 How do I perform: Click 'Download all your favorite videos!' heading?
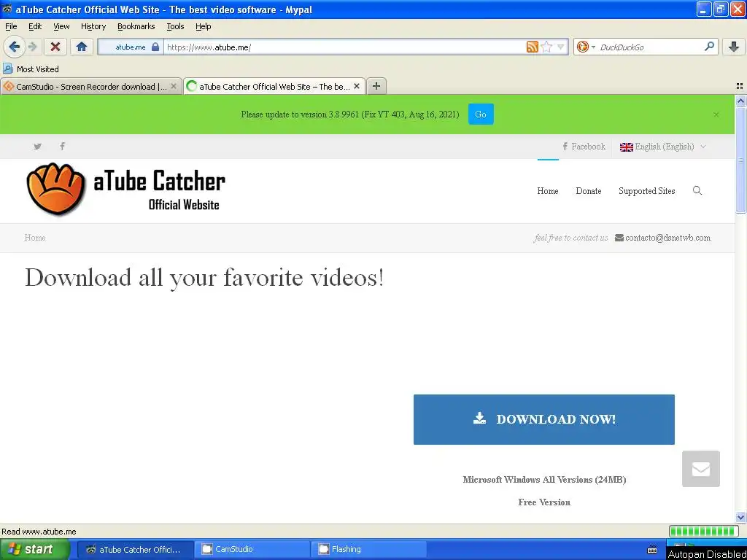tap(204, 278)
